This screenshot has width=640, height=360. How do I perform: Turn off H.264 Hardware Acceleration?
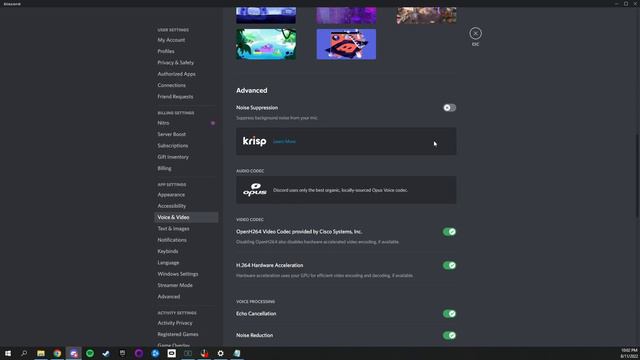tap(449, 265)
